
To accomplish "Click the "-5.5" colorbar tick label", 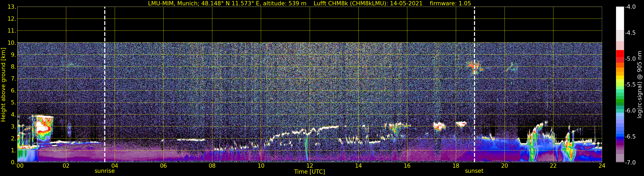I will click(630, 85).
